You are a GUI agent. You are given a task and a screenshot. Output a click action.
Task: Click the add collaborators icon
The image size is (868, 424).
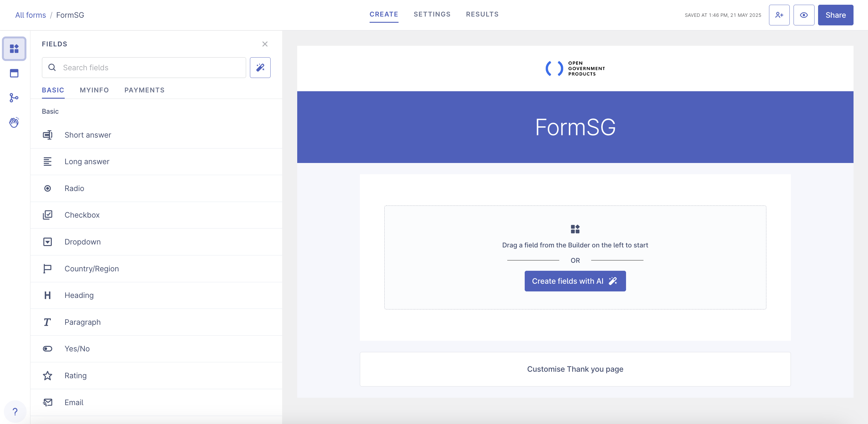(779, 15)
